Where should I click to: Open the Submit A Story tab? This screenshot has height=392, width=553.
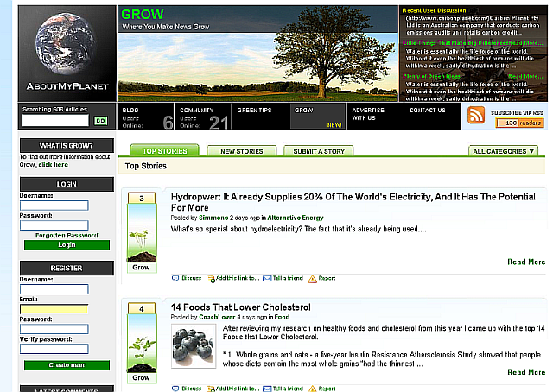point(319,151)
